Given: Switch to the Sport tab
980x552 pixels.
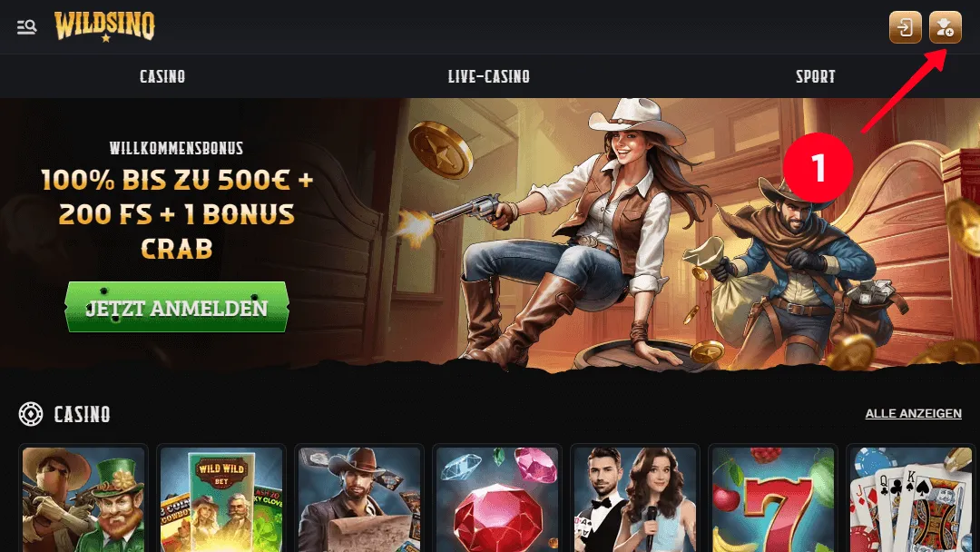Looking at the screenshot, I should 815,76.
